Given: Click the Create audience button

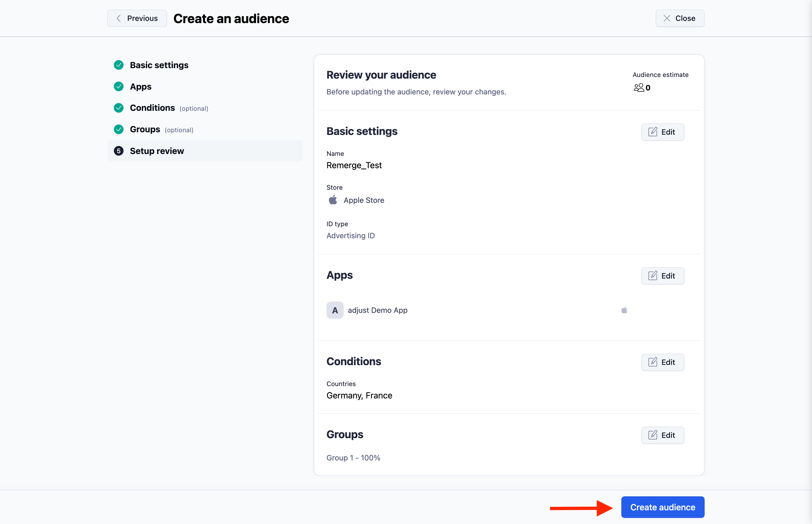Looking at the screenshot, I should (662, 507).
